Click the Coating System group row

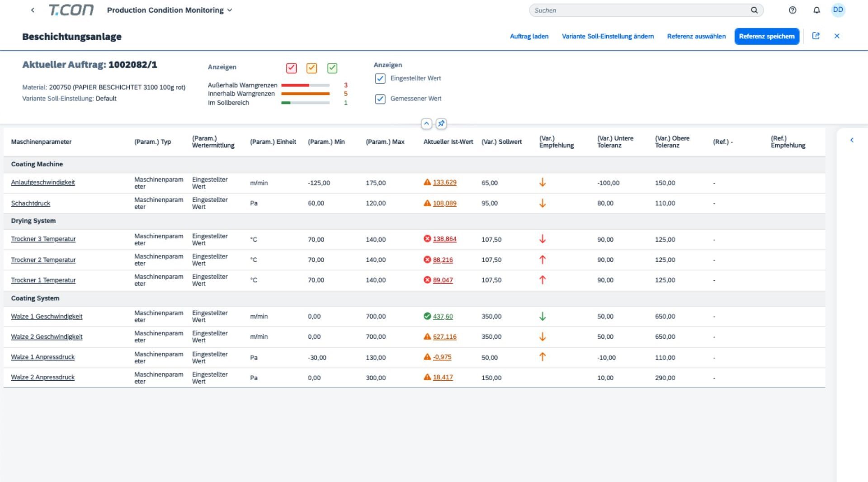click(414, 298)
